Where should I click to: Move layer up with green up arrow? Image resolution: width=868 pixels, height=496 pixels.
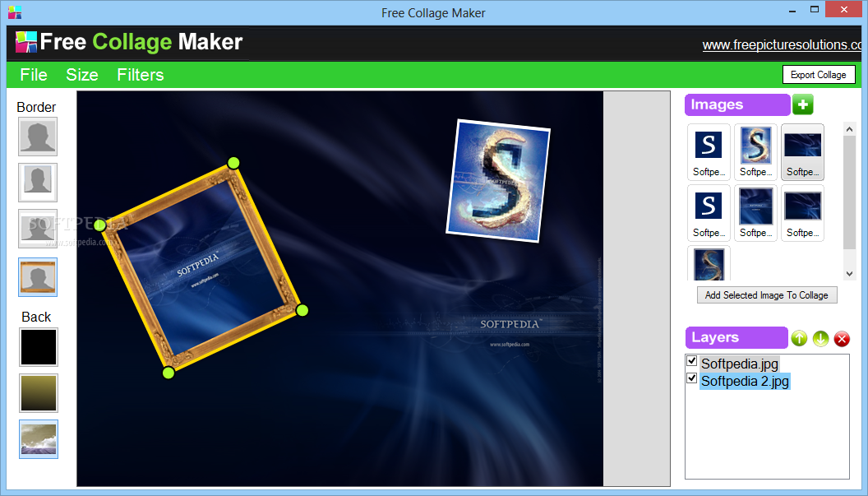click(799, 338)
